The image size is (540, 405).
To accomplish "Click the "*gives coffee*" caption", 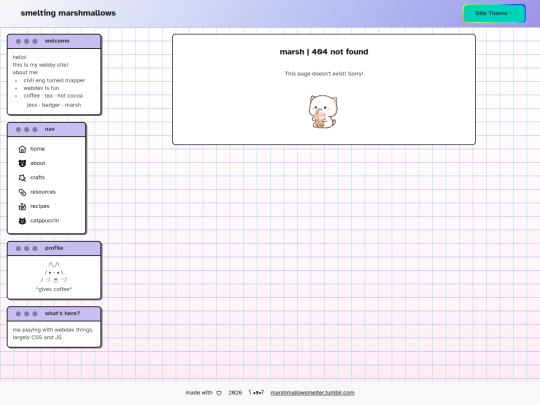I will 54,289.
